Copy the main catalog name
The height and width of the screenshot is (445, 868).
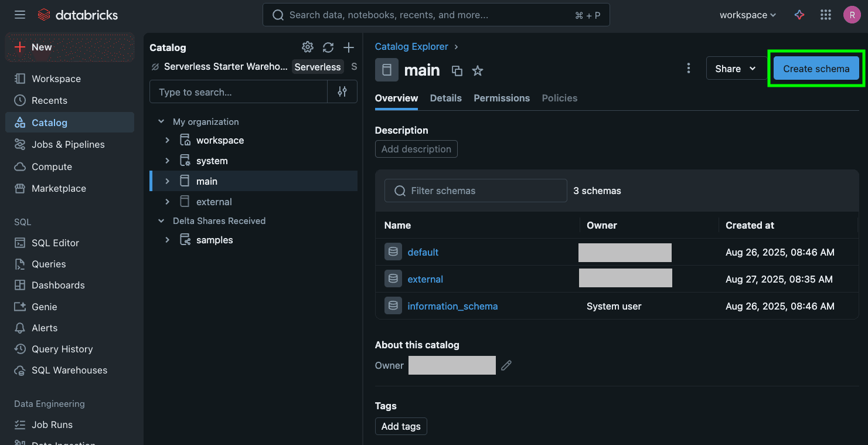pos(457,71)
